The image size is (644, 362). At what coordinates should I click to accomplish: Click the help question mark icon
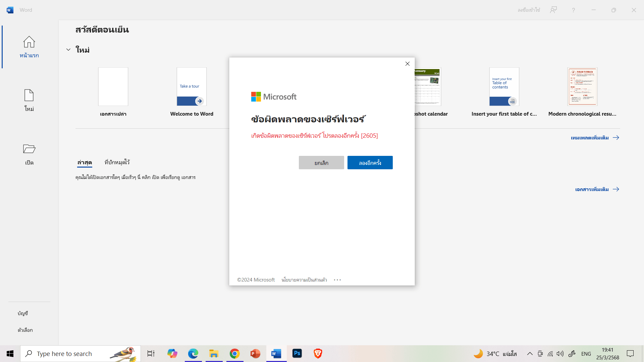click(x=573, y=10)
